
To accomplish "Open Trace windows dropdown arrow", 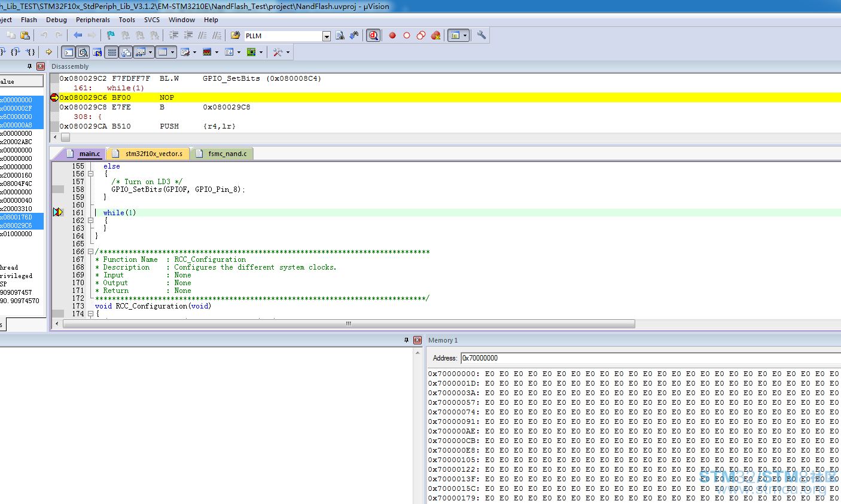I will (239, 52).
